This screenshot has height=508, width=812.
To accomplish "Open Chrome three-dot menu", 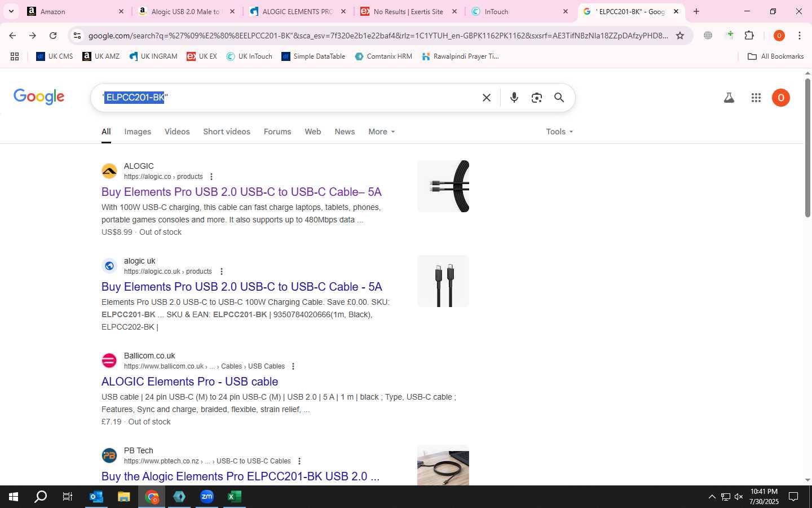I will pos(799,36).
